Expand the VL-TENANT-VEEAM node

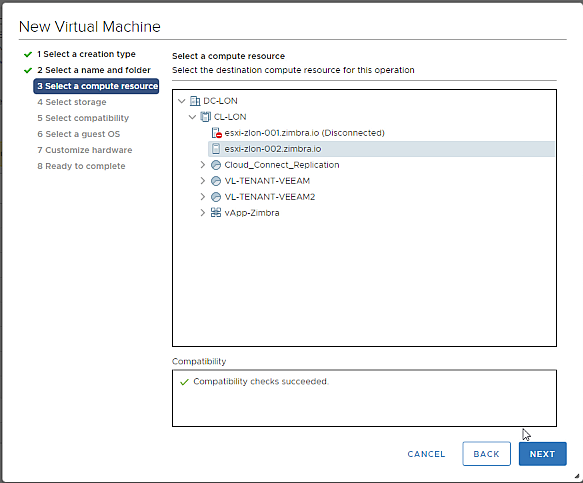203,181
